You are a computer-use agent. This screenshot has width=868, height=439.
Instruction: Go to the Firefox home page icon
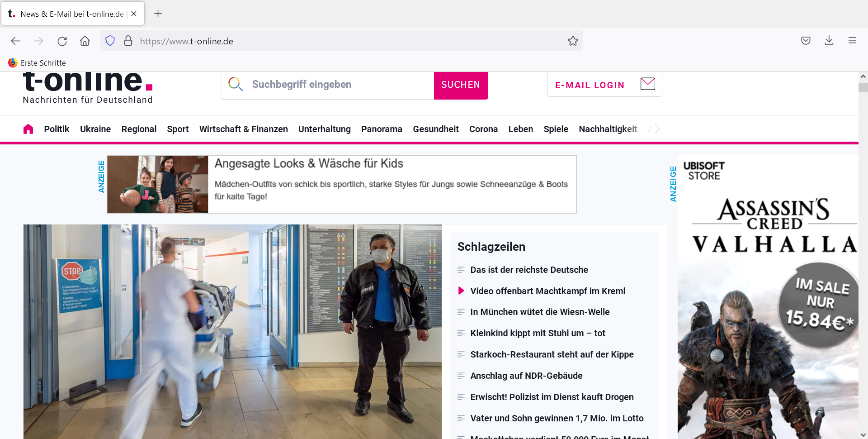(85, 41)
